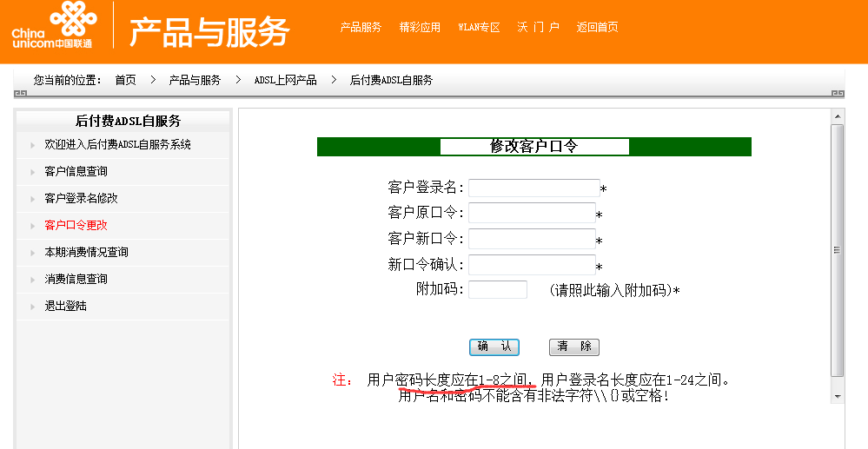Image resolution: width=868 pixels, height=449 pixels.
Task: Open 沃门户 in top navigation
Action: 538,27
